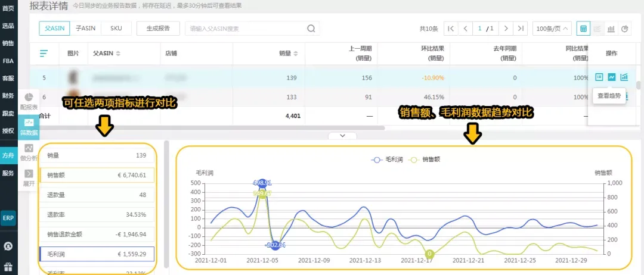Open the 100条/页 page size dropdown
This screenshot has width=644, height=275.
pos(552,29)
